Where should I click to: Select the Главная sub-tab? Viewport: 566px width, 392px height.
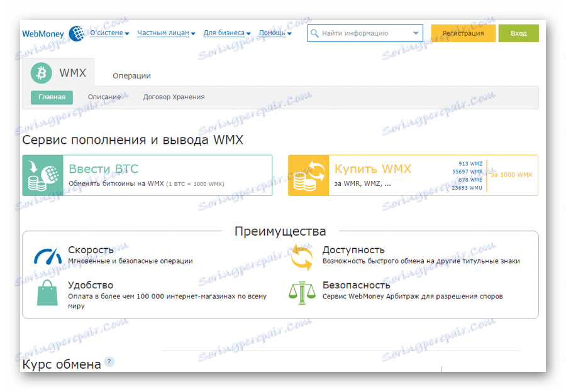[x=52, y=97]
